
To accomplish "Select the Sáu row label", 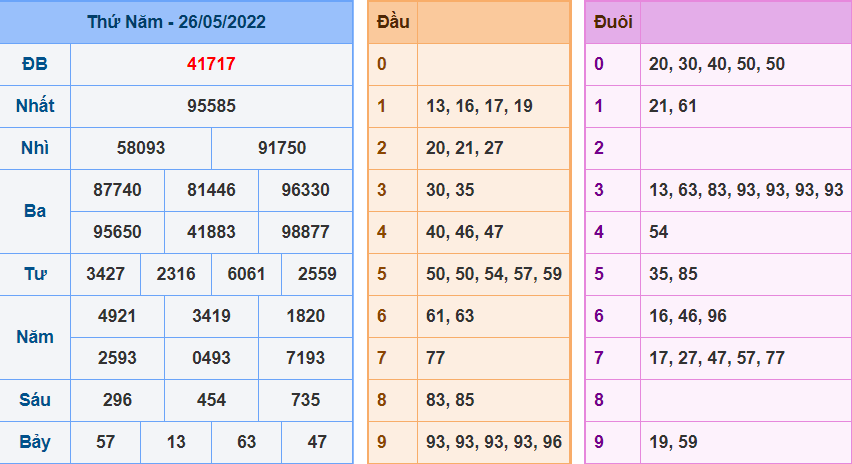I will (35, 400).
